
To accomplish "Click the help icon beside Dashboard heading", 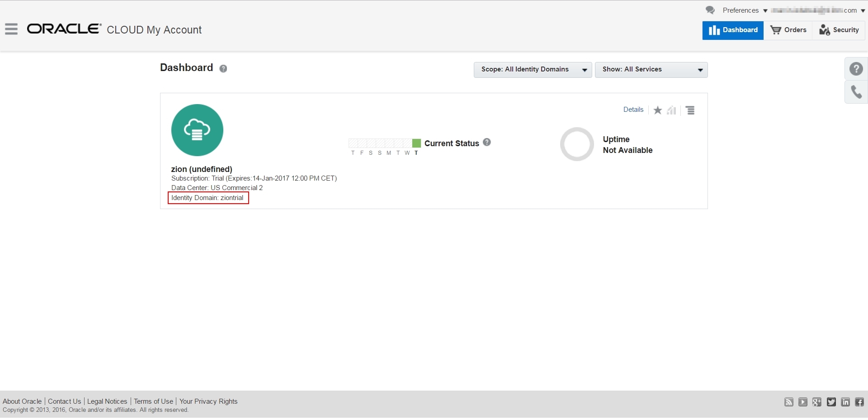I will tap(223, 68).
